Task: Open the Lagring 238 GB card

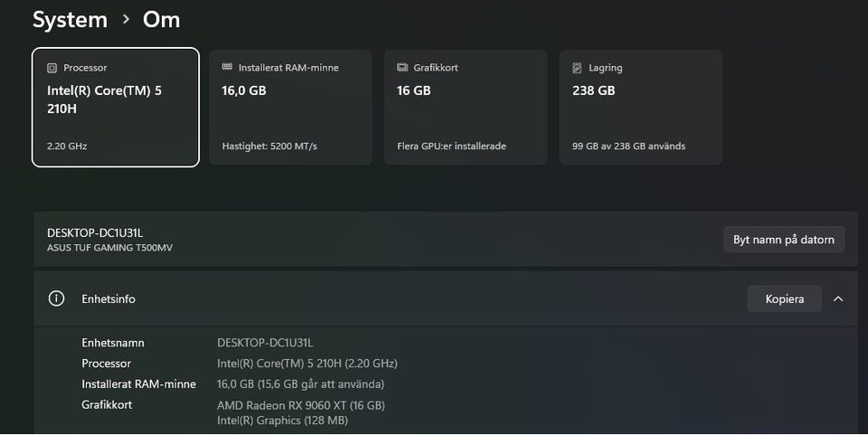Action: tap(640, 108)
